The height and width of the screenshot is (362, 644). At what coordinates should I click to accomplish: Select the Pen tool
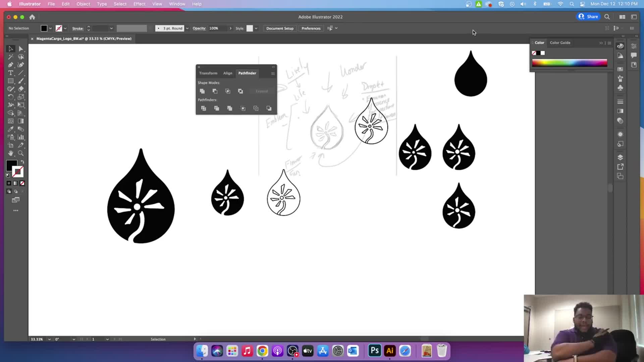11,65
